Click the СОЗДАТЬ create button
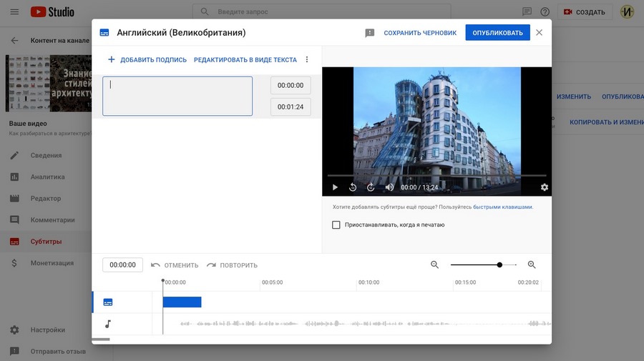 pos(585,12)
